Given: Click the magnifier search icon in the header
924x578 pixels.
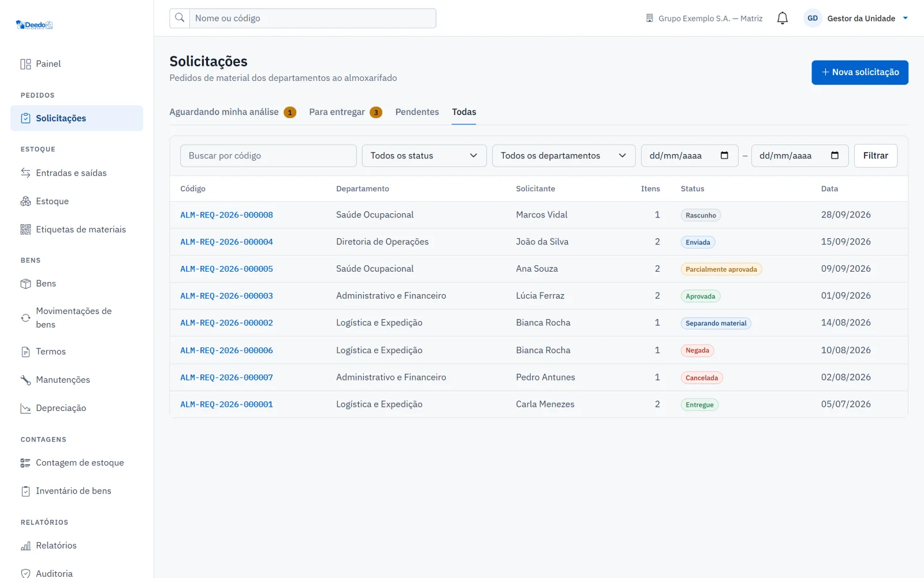Looking at the screenshot, I should coord(180,18).
